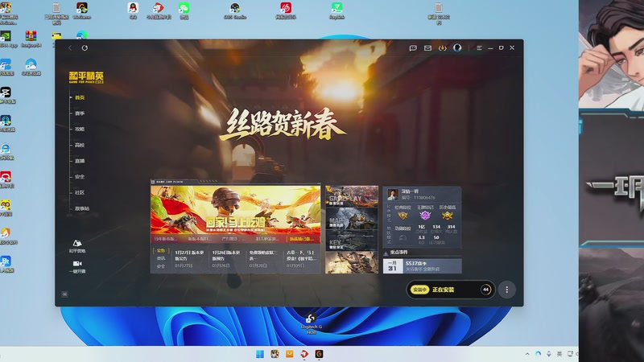Click the refresh icon in launcher header

85,48
